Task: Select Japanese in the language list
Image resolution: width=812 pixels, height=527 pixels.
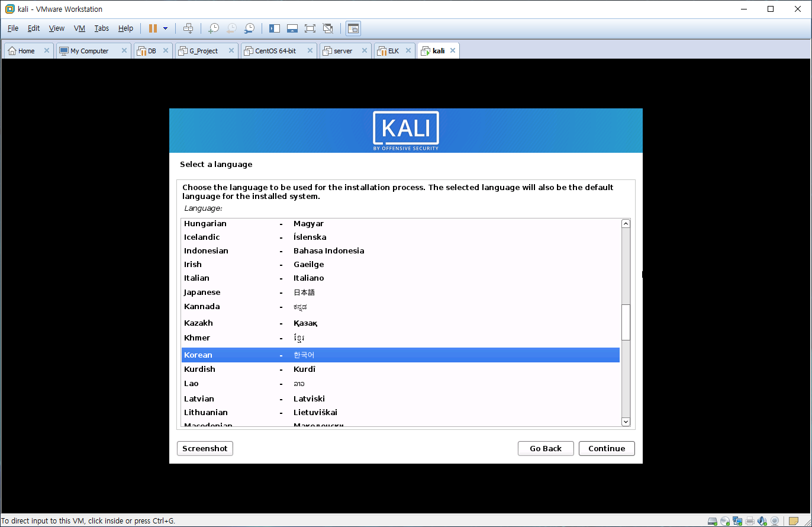Action: pos(202,293)
